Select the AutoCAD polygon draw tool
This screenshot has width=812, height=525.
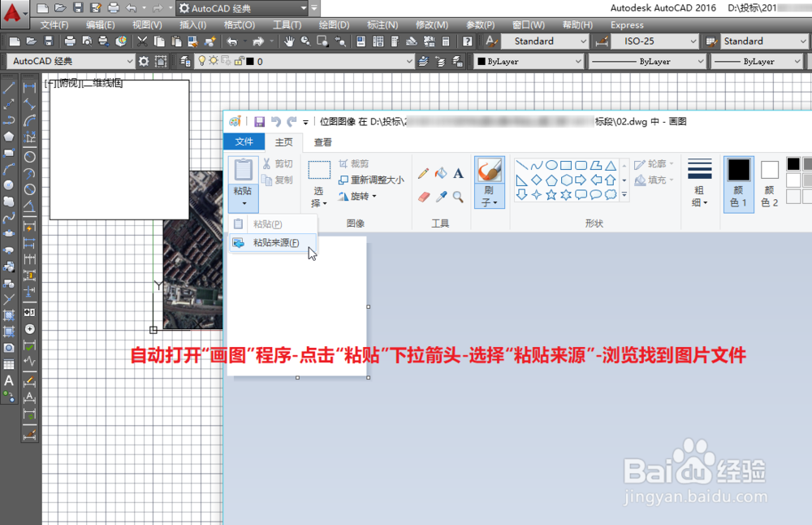(9, 137)
